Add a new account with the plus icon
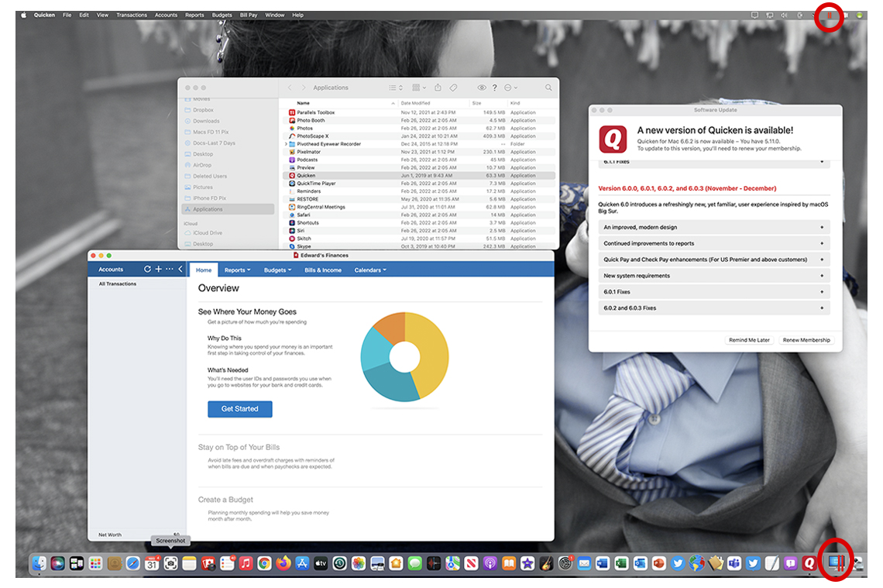Image resolution: width=883 pixels, height=588 pixels. click(x=158, y=270)
